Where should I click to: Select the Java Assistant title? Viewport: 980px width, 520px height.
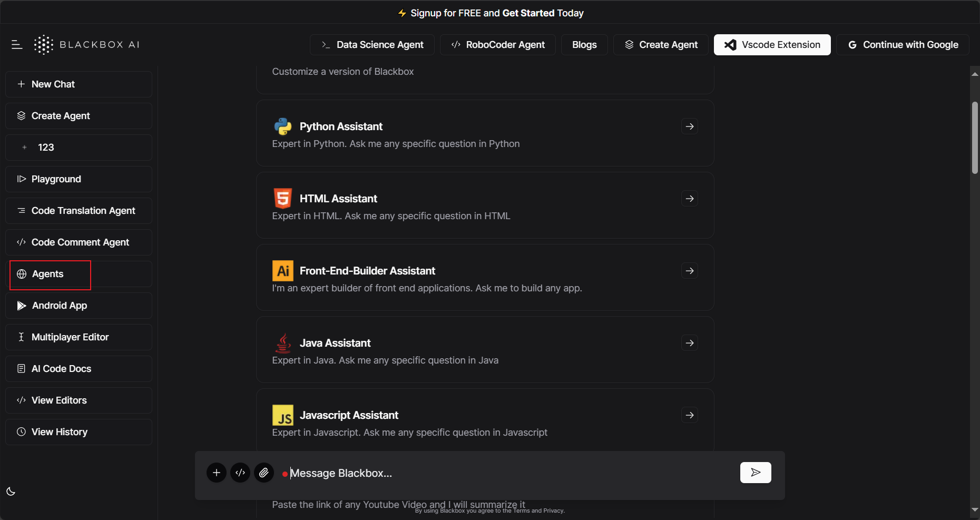point(335,343)
